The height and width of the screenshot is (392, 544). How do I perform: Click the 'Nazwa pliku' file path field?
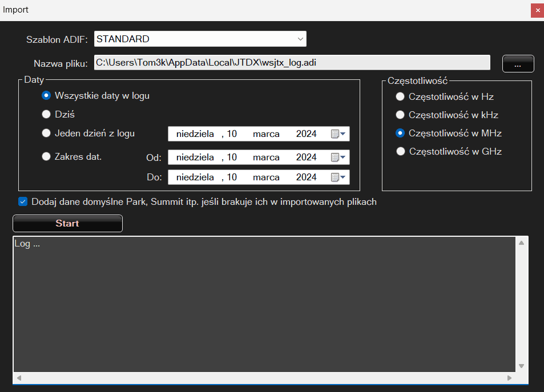(292, 62)
